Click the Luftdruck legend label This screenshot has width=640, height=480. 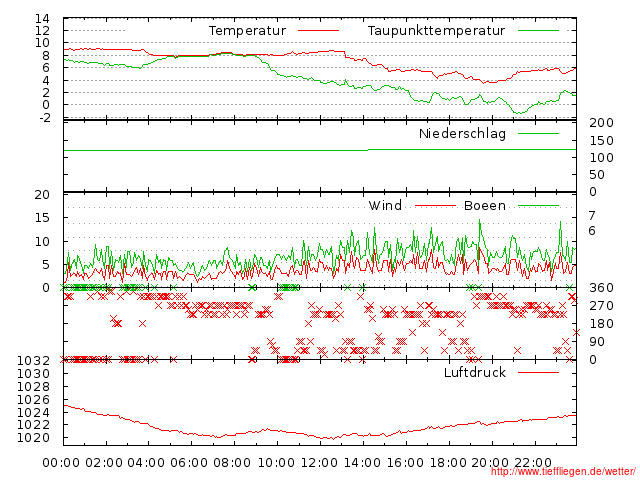coord(475,372)
